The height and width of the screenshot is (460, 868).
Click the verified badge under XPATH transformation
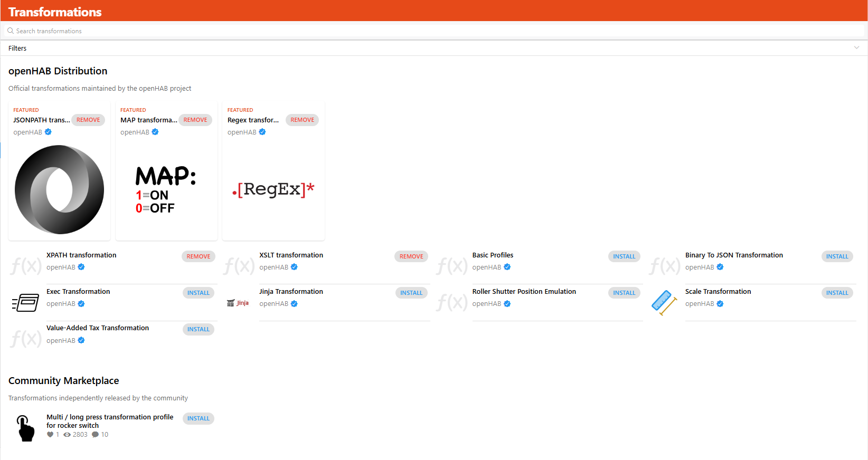click(81, 267)
